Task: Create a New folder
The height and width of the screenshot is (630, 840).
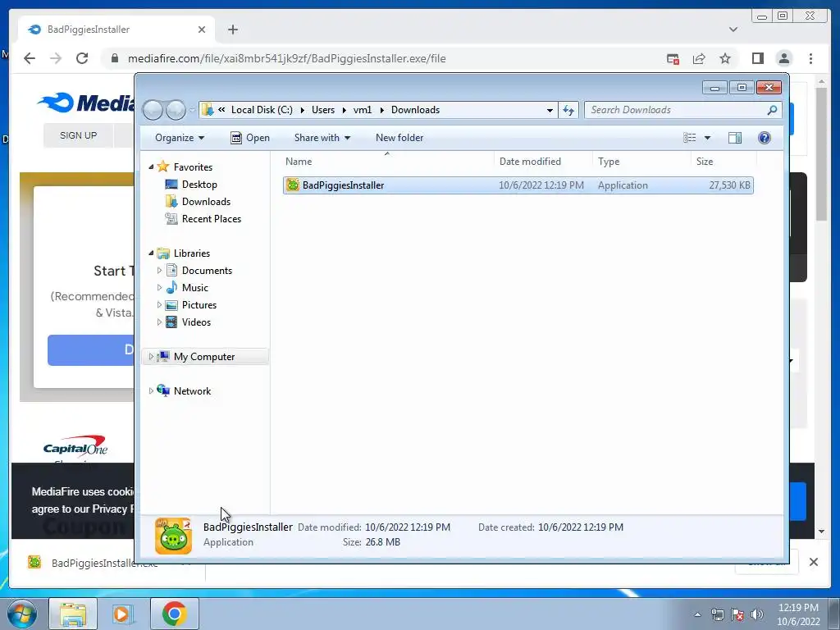Action: pyautogui.click(x=399, y=138)
